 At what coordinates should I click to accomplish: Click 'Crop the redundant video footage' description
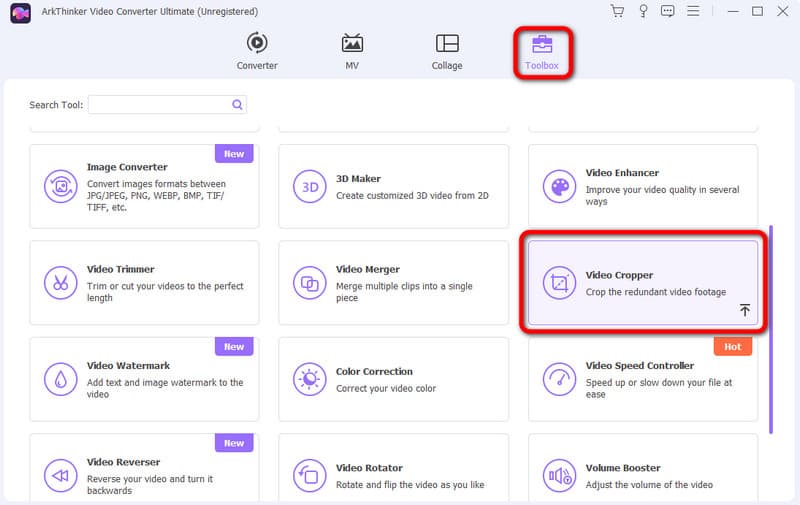[x=656, y=292]
